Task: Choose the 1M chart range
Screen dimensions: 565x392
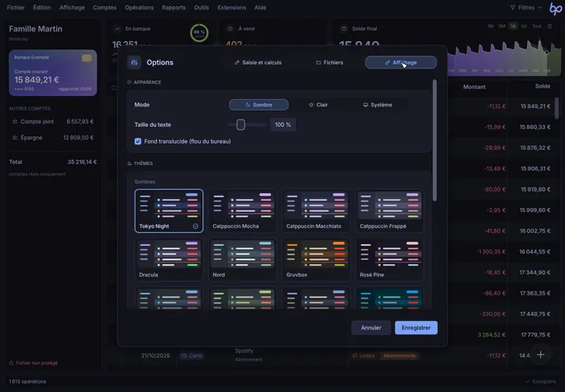Action: point(490,26)
